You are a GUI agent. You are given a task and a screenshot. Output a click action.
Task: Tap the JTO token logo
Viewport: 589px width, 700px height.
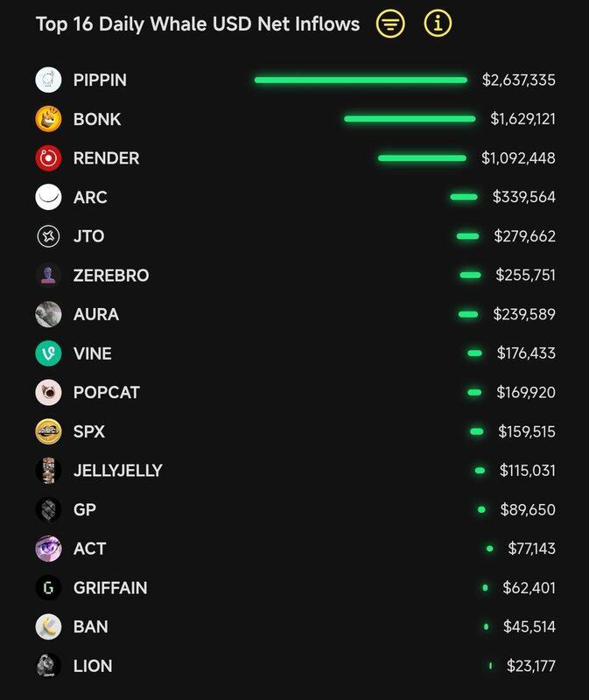pos(48,236)
